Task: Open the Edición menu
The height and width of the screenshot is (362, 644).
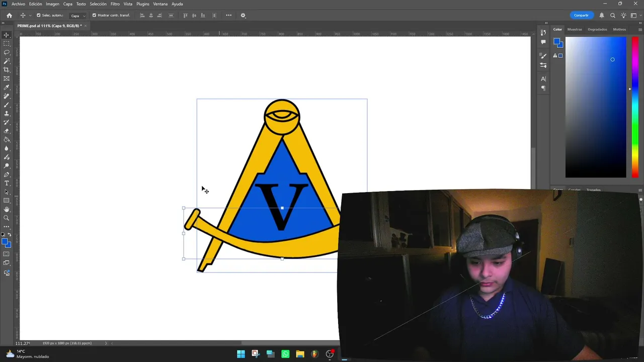Action: [x=35, y=4]
